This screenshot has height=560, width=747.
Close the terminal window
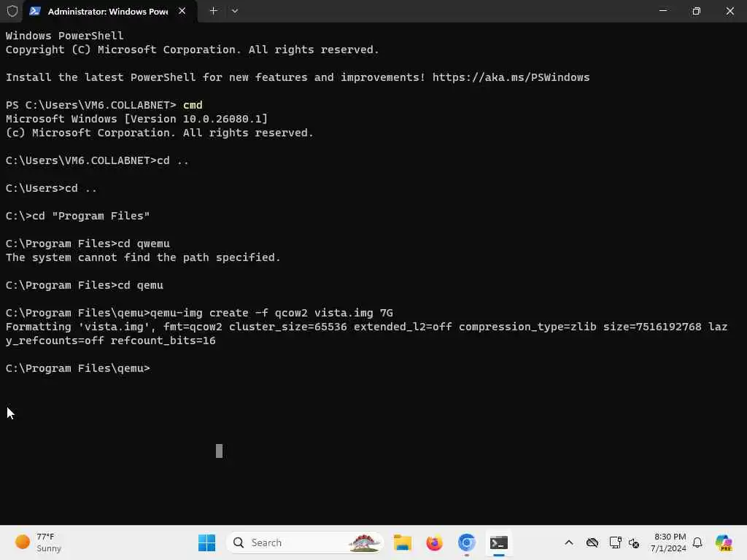[729, 11]
